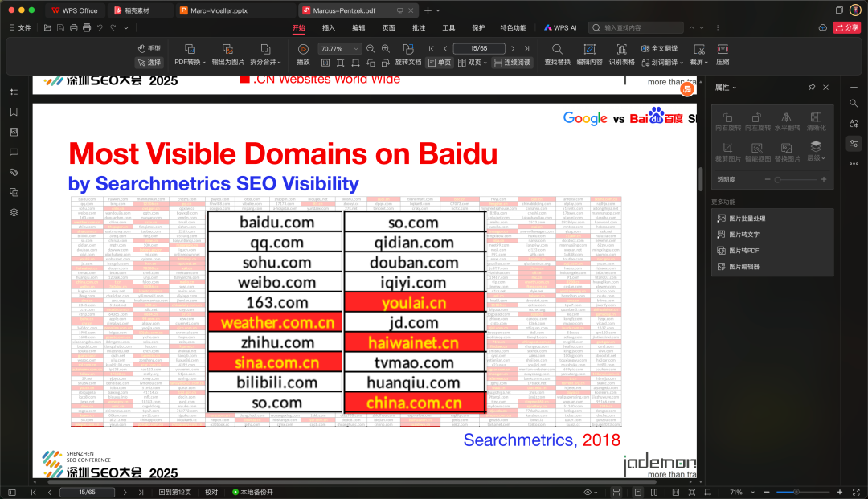The width and height of the screenshot is (868, 499).
Task: Click 回到第12页 in status bar
Action: [175, 492]
